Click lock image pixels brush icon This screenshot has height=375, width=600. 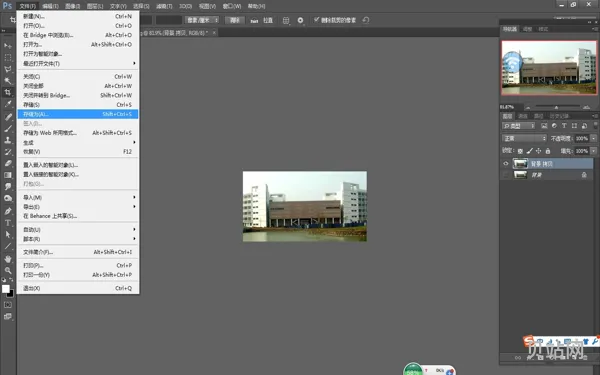530,151
